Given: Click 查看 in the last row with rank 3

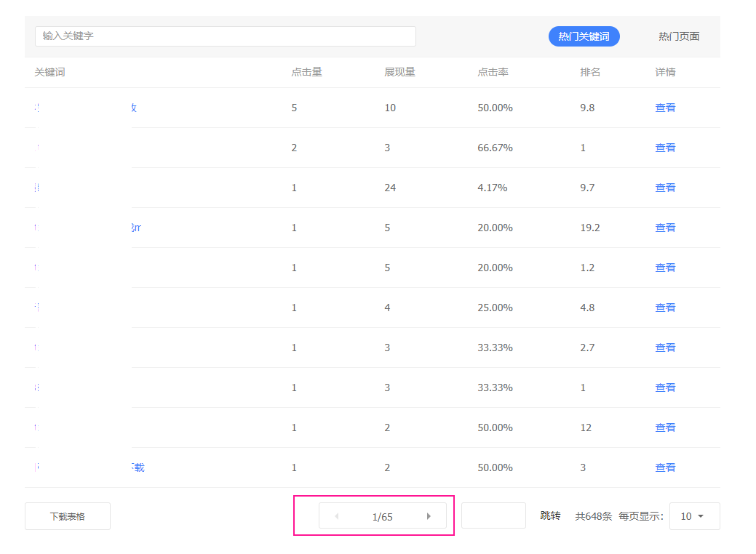Looking at the screenshot, I should pyautogui.click(x=665, y=467).
